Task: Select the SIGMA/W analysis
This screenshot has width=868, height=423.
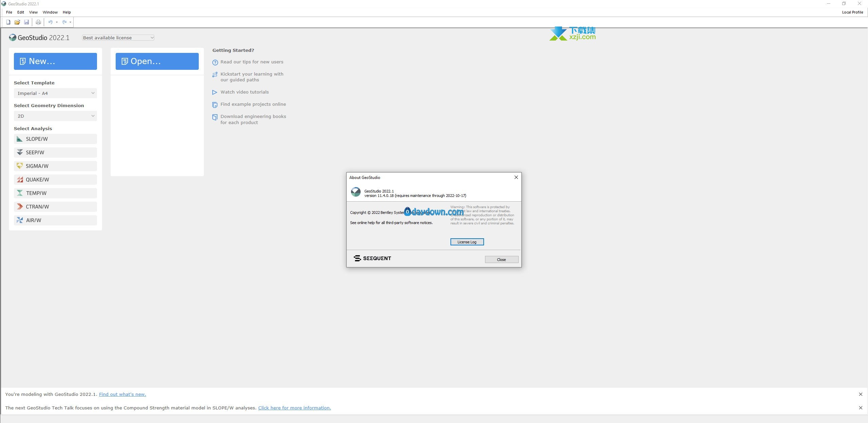Action: pos(55,166)
